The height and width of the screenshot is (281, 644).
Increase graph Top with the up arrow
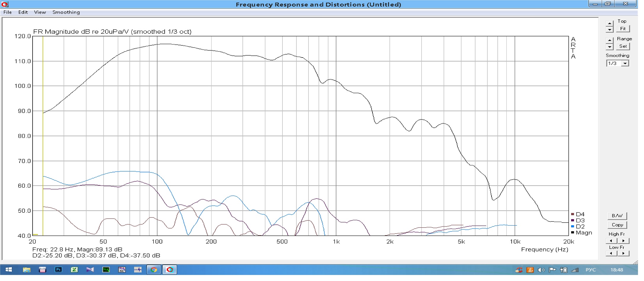pyautogui.click(x=609, y=23)
